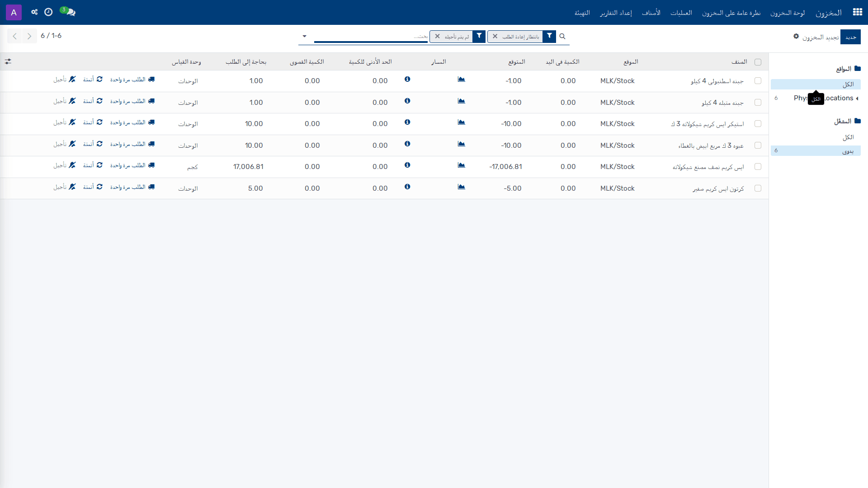Click the search magnifier icon

[x=562, y=36]
